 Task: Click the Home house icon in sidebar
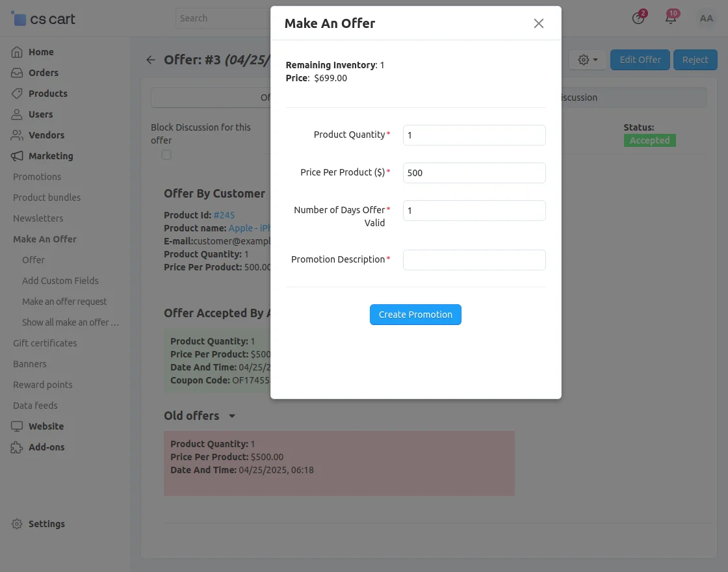(18, 52)
